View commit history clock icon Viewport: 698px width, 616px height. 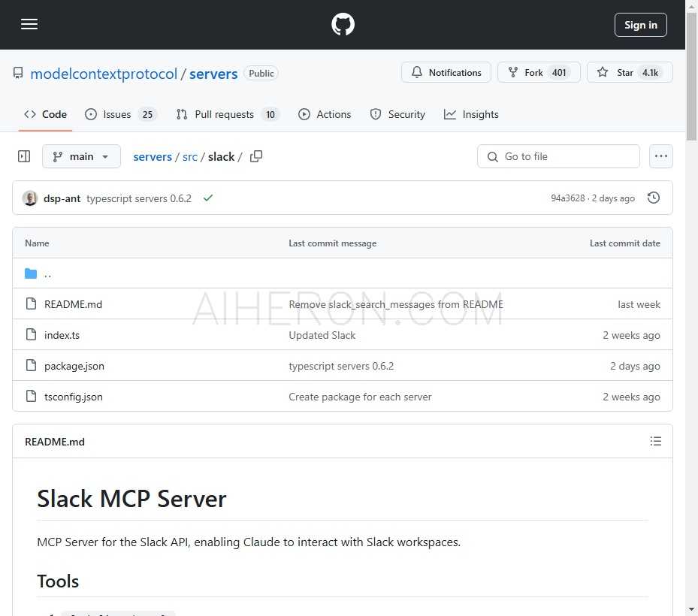pyautogui.click(x=654, y=198)
